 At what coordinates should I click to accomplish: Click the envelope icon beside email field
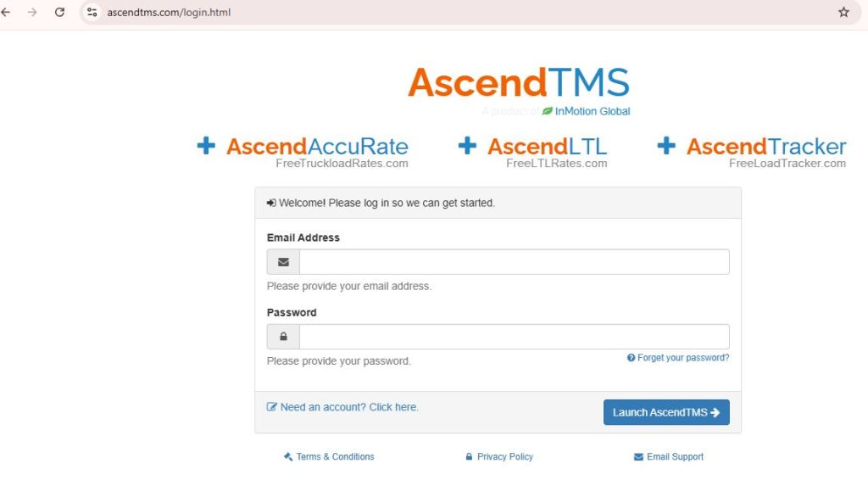pyautogui.click(x=283, y=262)
